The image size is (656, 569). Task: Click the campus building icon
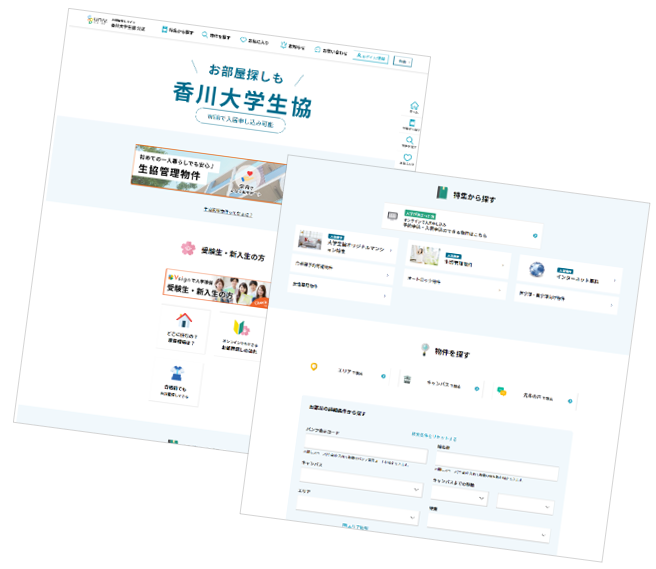(x=407, y=379)
